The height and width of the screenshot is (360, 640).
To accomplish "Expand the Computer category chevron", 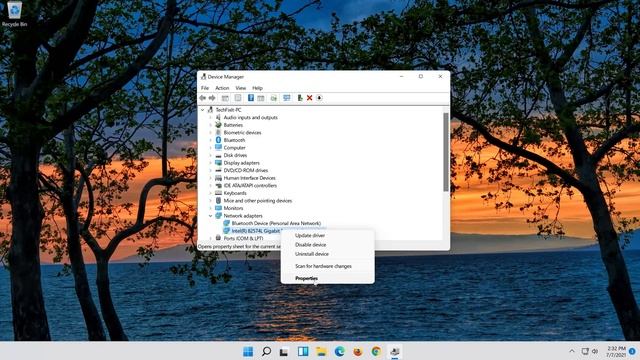I will (211, 148).
